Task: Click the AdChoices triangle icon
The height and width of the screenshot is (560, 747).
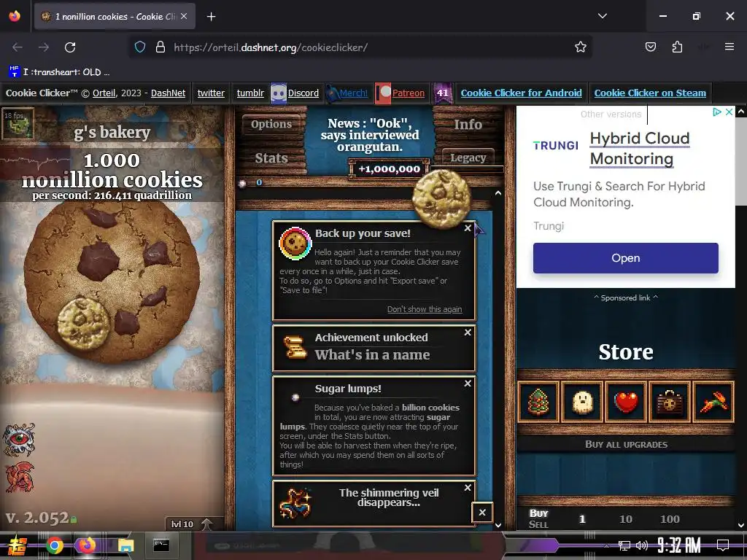Action: pyautogui.click(x=716, y=112)
